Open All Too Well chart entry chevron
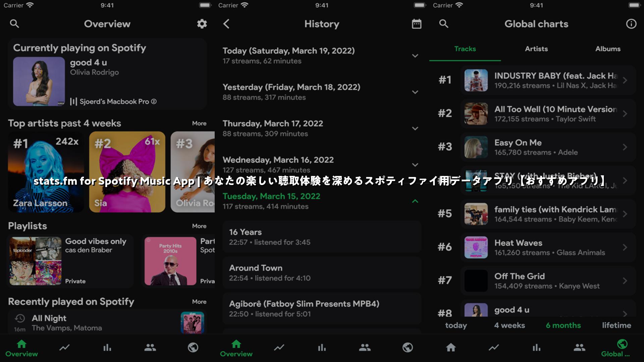This screenshot has height=362, width=644. click(625, 114)
